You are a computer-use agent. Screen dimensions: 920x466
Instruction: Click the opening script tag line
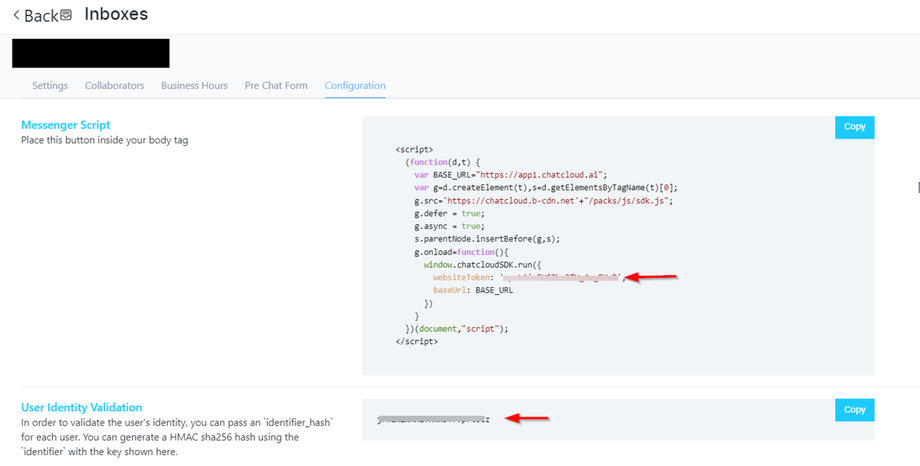tap(414, 149)
